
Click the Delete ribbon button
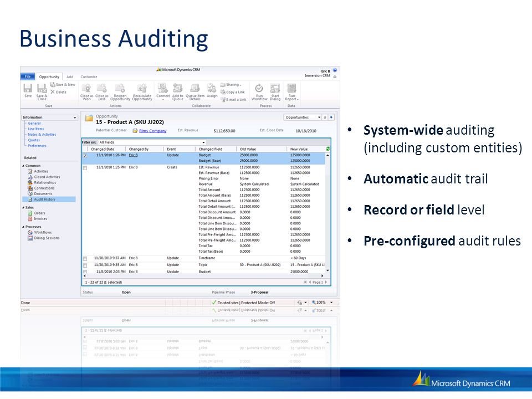tap(58, 92)
